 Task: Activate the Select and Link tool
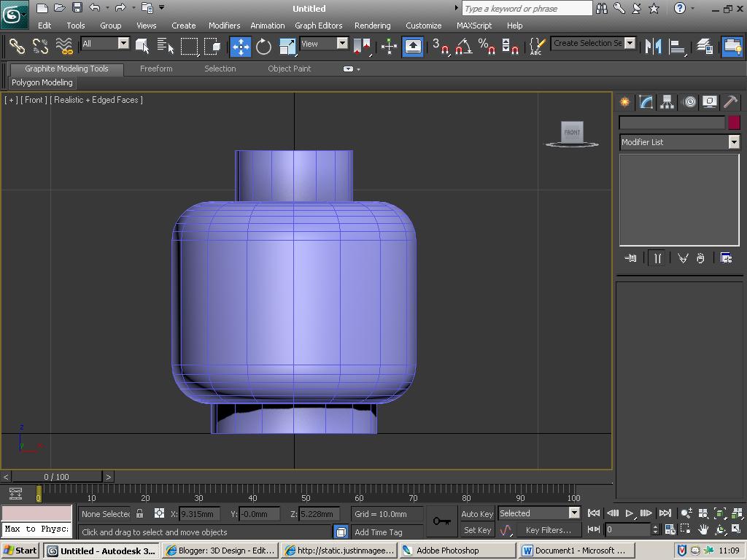click(15, 46)
